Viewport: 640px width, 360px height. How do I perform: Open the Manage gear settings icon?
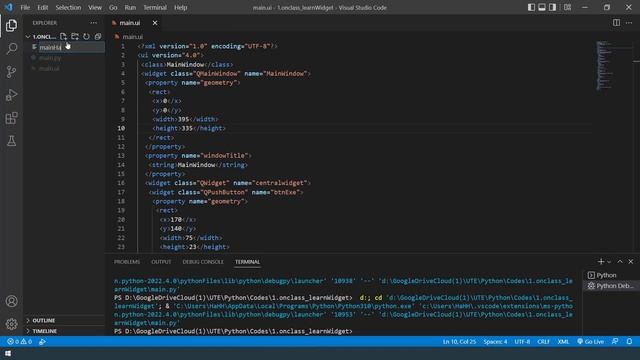click(11, 324)
